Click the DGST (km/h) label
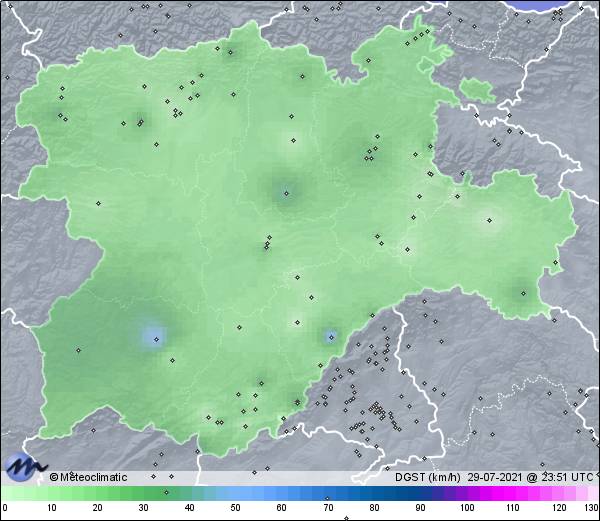The height and width of the screenshot is (521, 600). click(428, 477)
